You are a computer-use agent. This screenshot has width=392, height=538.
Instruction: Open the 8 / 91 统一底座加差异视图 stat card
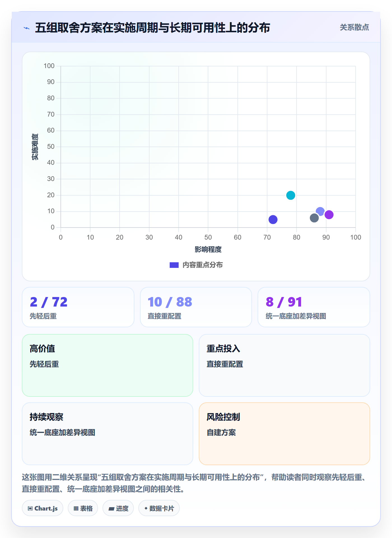coord(314,307)
